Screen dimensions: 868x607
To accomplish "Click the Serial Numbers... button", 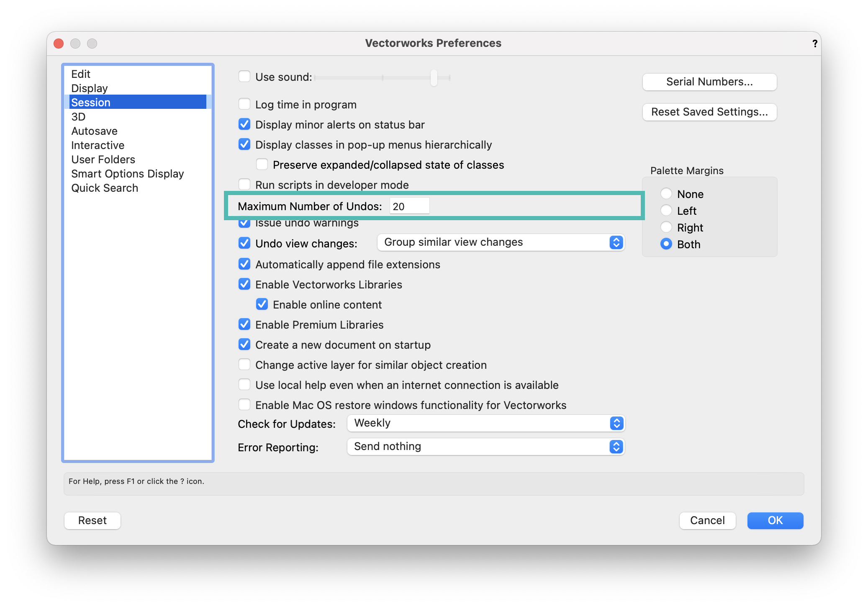I will (x=709, y=82).
